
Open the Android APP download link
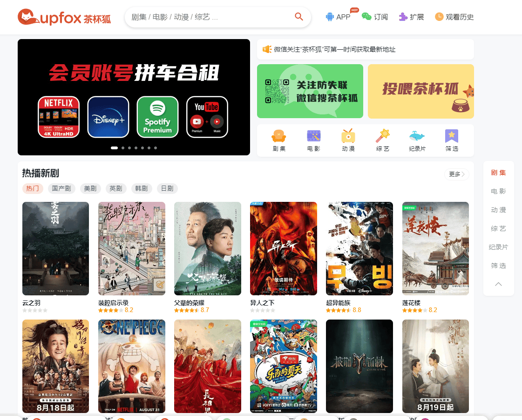[x=330, y=17]
